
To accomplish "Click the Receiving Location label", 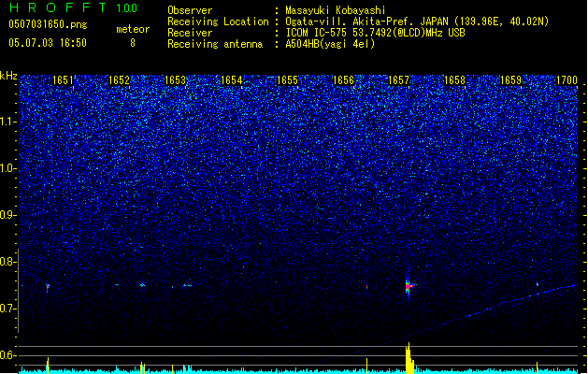I will coord(218,22).
